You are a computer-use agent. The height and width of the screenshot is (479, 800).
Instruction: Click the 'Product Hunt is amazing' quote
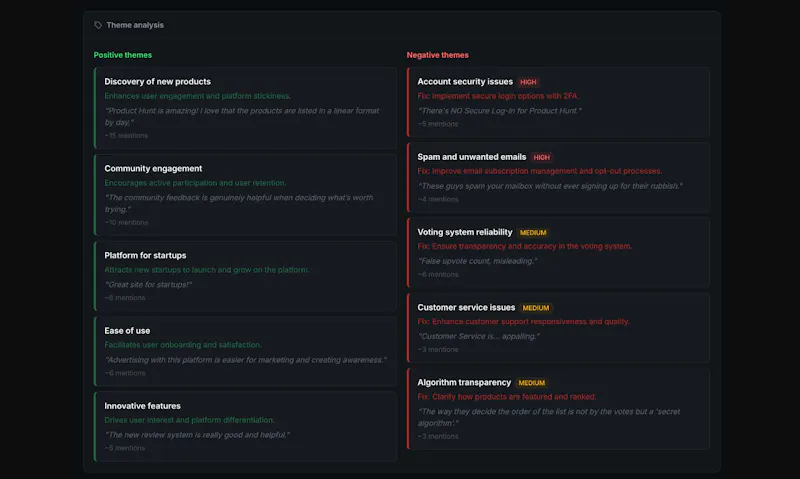[x=242, y=116]
